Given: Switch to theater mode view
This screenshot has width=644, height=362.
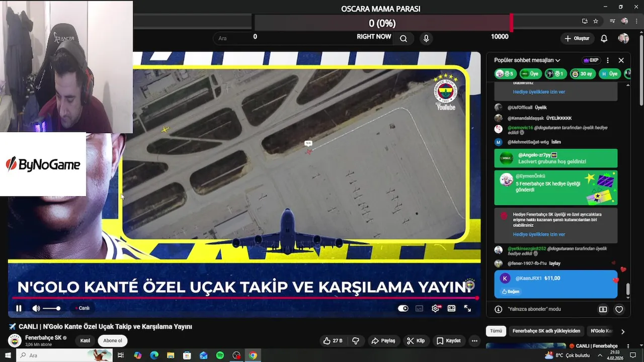Looking at the screenshot, I should pos(452,308).
